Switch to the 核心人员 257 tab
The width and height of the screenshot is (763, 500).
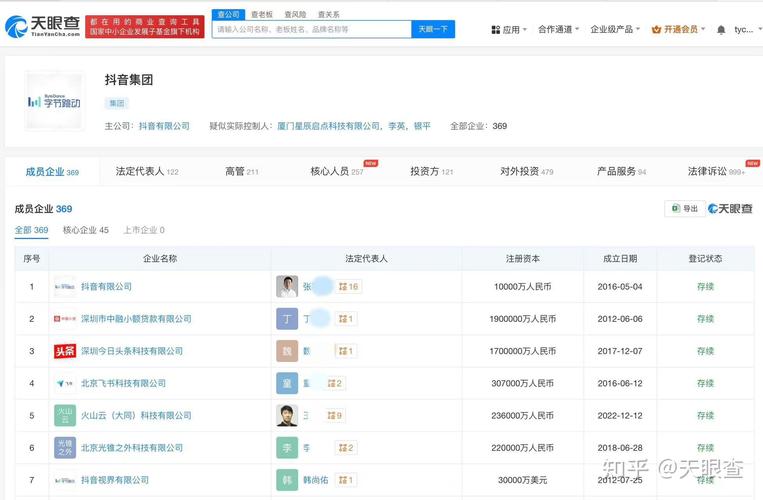pyautogui.click(x=337, y=171)
